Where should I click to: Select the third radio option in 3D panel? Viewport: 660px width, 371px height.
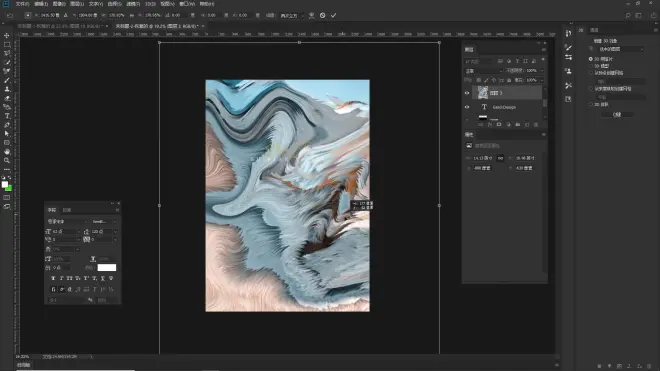click(x=591, y=73)
